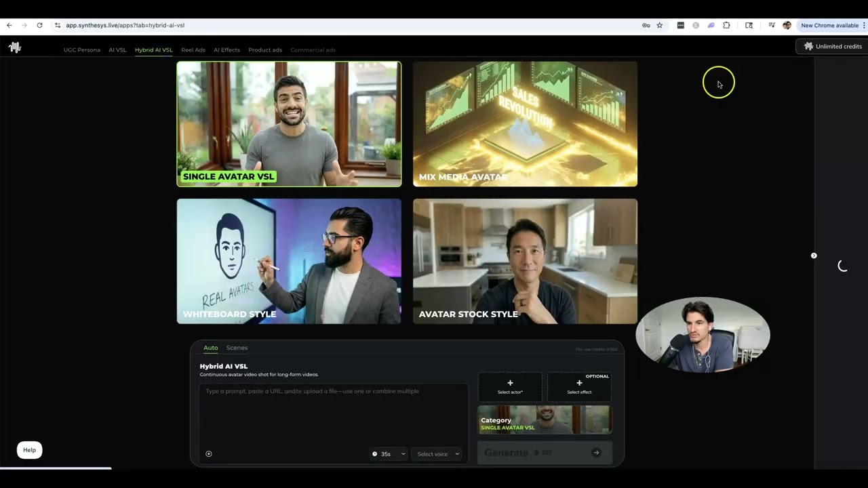Select the Auto mode tab

(211, 348)
